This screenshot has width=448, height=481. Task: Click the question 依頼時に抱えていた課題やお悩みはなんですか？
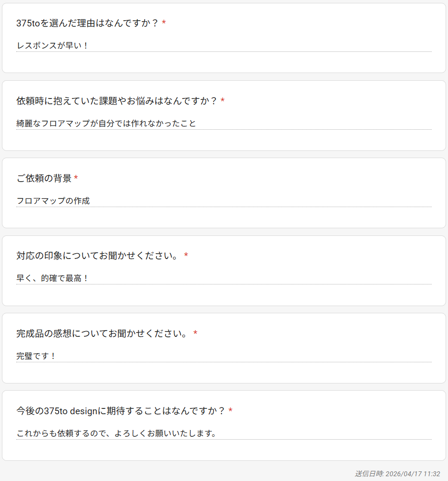click(x=117, y=101)
